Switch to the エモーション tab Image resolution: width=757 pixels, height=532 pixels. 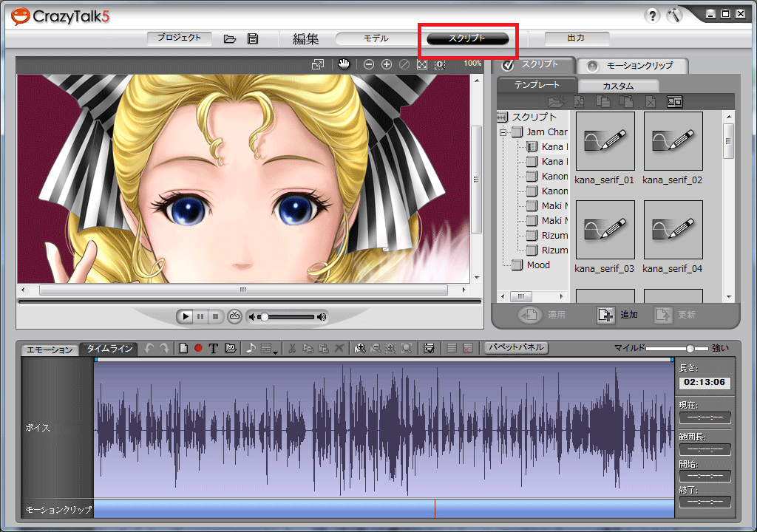click(50, 349)
